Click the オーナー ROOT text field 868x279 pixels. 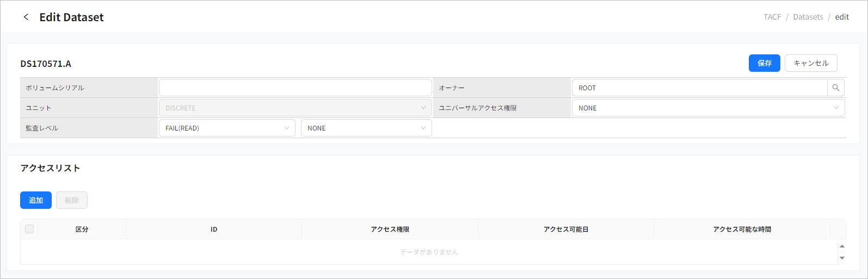coord(699,88)
